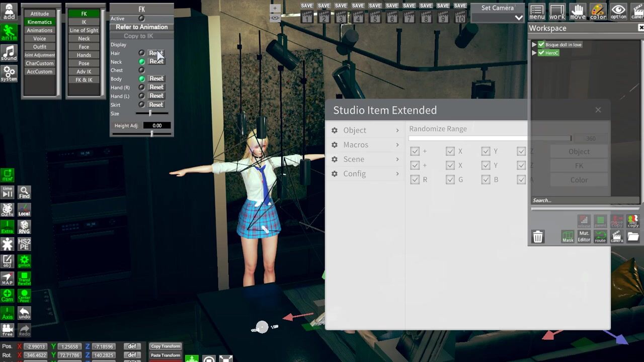Toggle the Body display radio in FK panel

[141, 79]
